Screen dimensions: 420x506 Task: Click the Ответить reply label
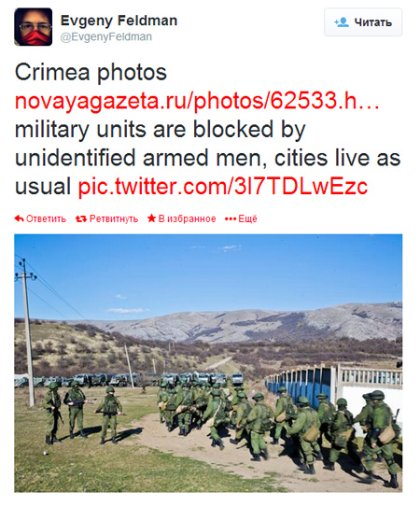(46, 218)
